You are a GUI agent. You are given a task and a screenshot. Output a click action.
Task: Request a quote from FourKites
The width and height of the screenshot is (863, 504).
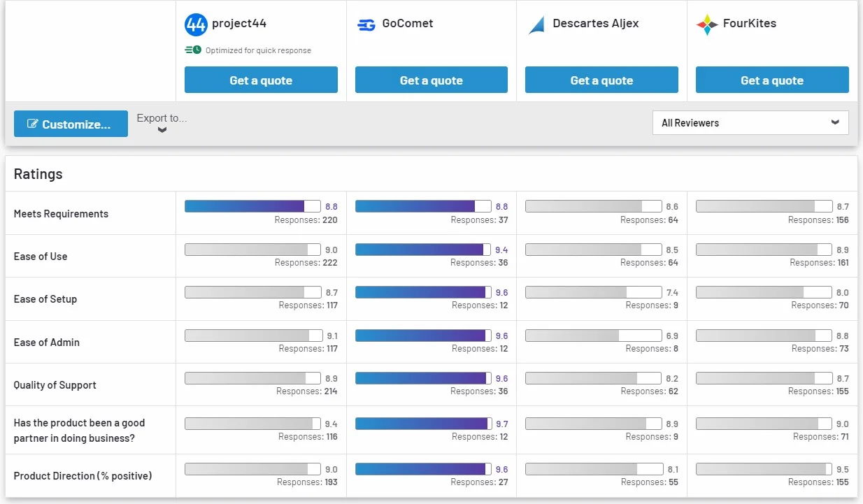coord(772,80)
